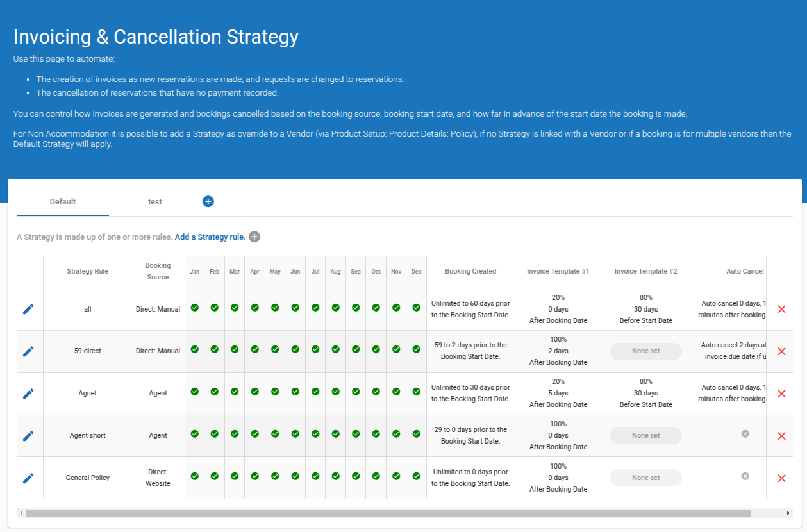Click the plus icon beside Add a Strategy rule

[254, 237]
